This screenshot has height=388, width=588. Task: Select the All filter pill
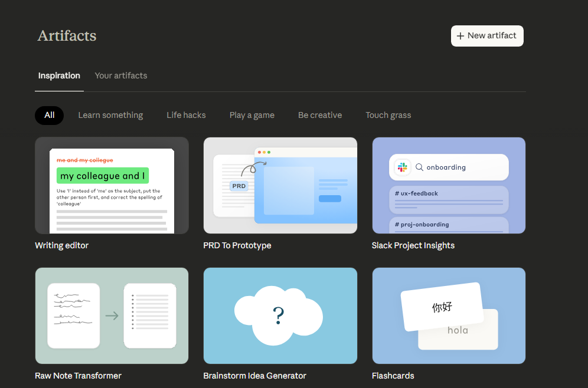pos(49,115)
